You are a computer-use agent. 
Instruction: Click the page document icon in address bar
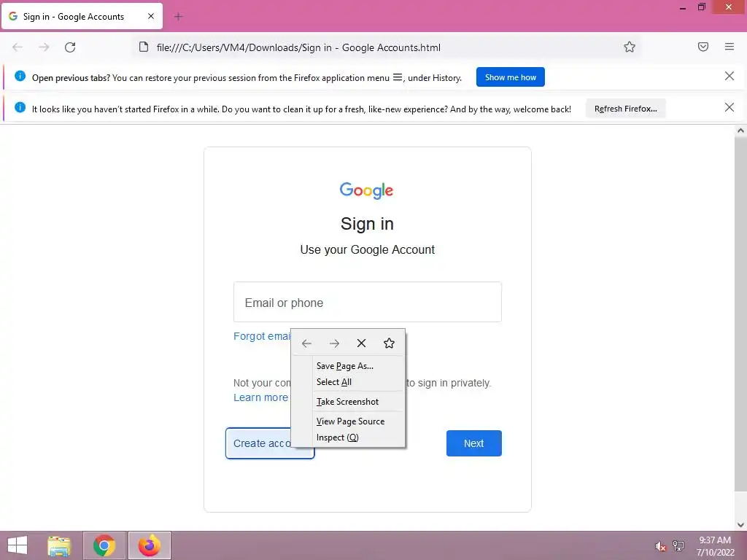tap(144, 47)
